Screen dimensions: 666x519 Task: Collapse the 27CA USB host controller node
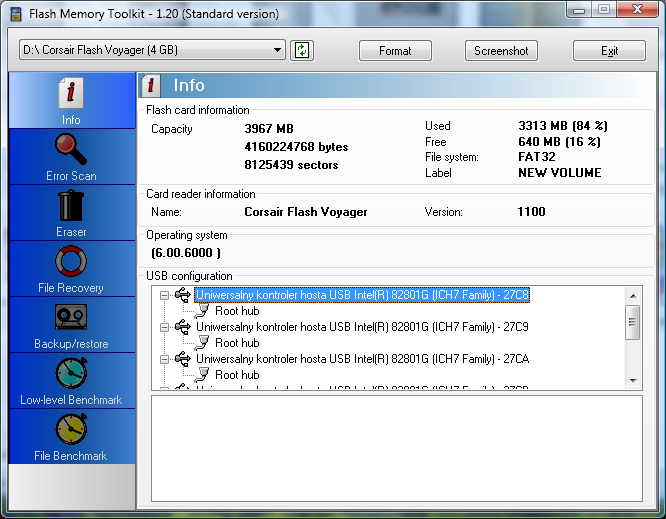click(164, 360)
